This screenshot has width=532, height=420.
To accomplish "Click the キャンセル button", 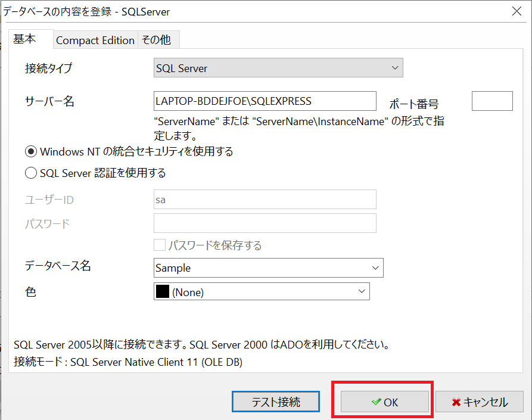I will pyautogui.click(x=480, y=402).
